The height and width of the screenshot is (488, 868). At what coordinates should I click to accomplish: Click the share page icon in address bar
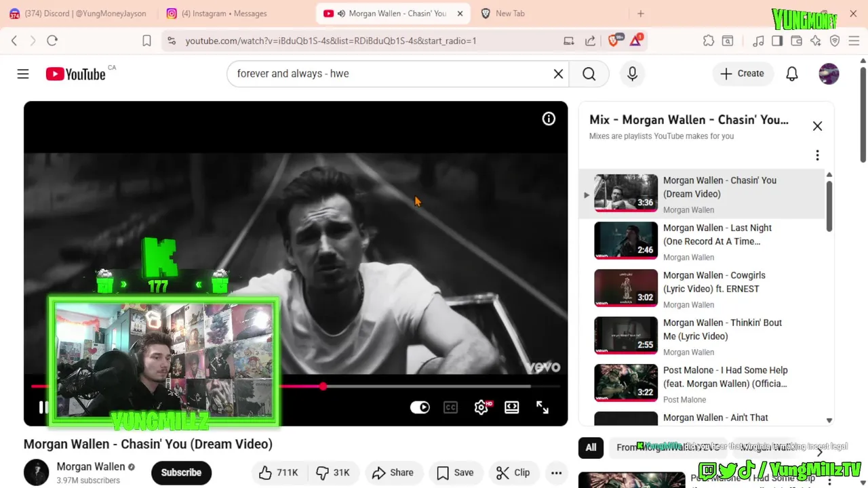click(590, 41)
